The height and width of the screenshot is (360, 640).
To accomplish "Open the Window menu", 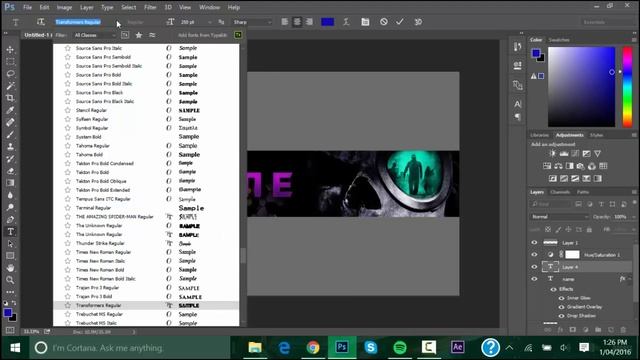I will [209, 7].
